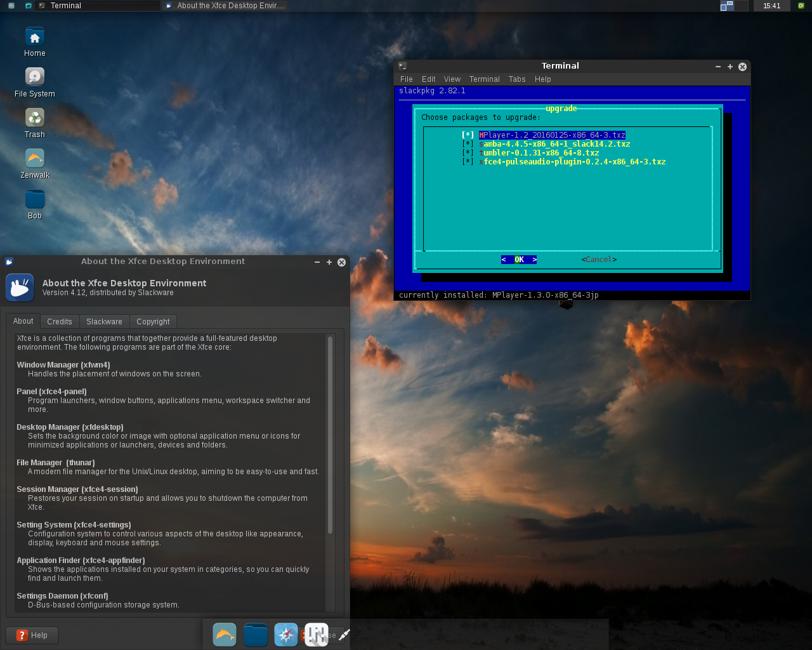812x650 pixels.
Task: Click the second icon in top panel
Action: [29, 6]
